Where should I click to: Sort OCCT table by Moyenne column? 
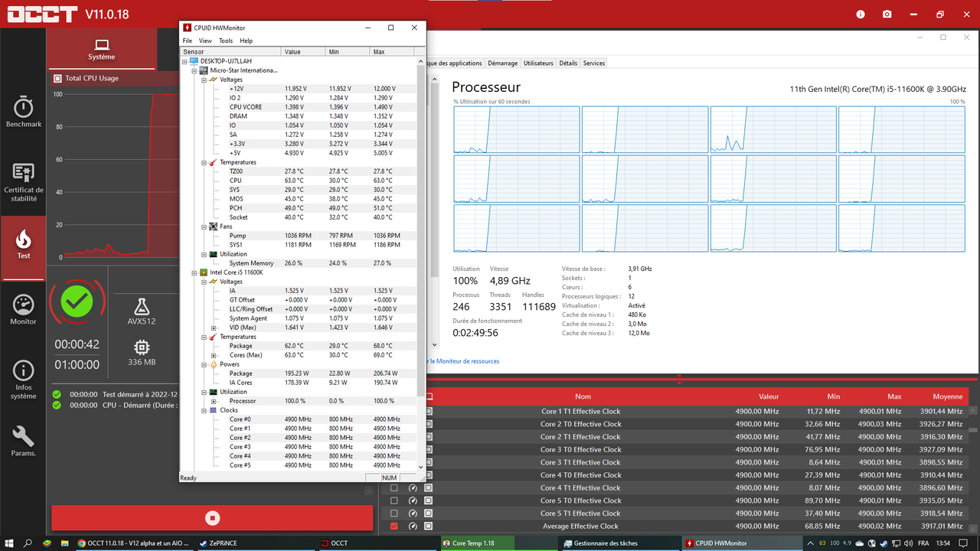pyautogui.click(x=948, y=396)
